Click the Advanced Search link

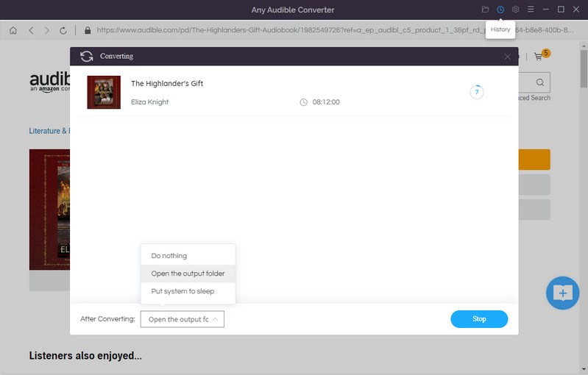[534, 98]
